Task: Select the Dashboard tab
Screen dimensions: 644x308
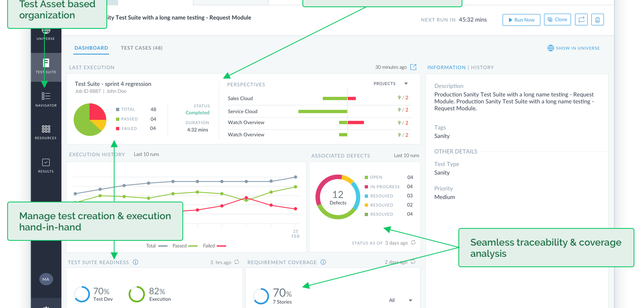Action: click(x=91, y=48)
